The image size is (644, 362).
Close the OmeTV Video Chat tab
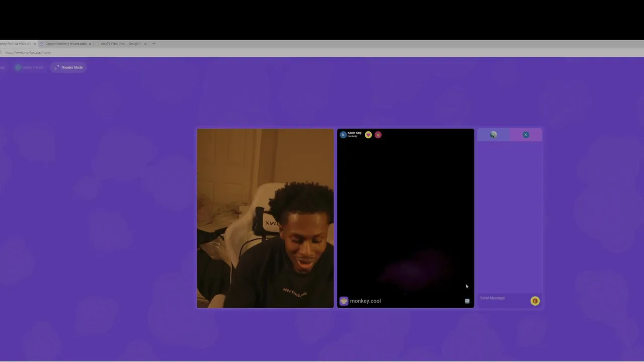145,44
